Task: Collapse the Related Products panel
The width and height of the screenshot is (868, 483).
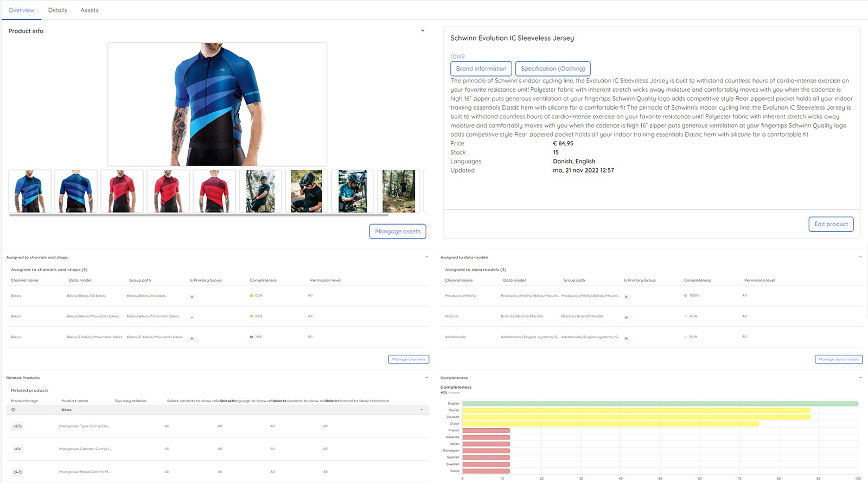Action: click(426, 377)
